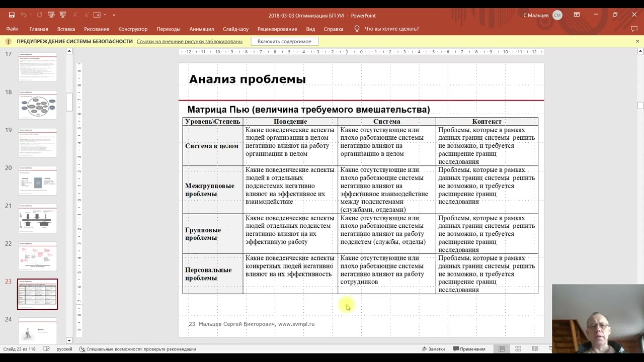Click the slide panel scroll up arrow
Image resolution: width=644 pixels, height=362 pixels.
pyautogui.click(x=69, y=51)
